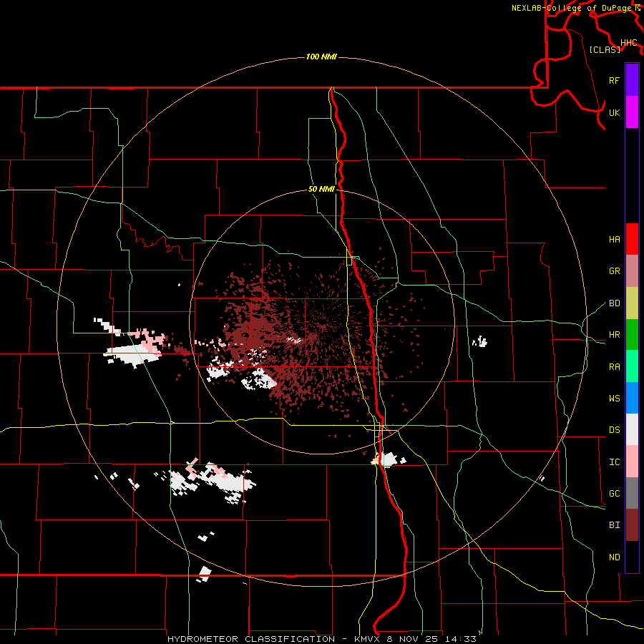
Task: Click the RA legend label
Action: (614, 367)
